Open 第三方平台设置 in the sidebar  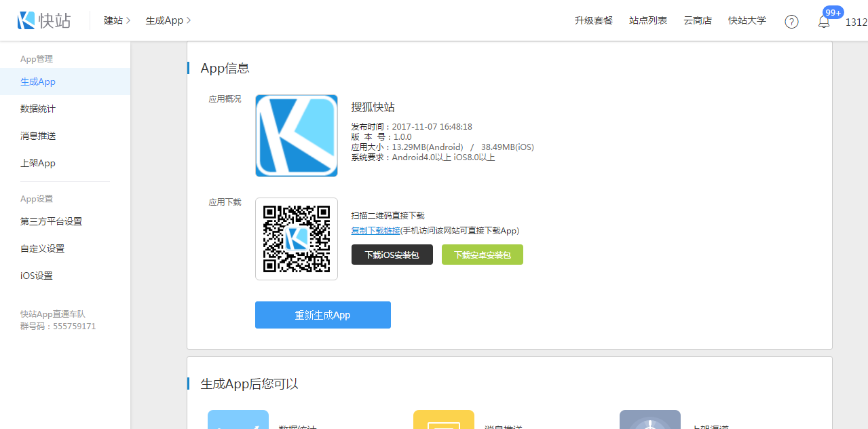click(51, 221)
